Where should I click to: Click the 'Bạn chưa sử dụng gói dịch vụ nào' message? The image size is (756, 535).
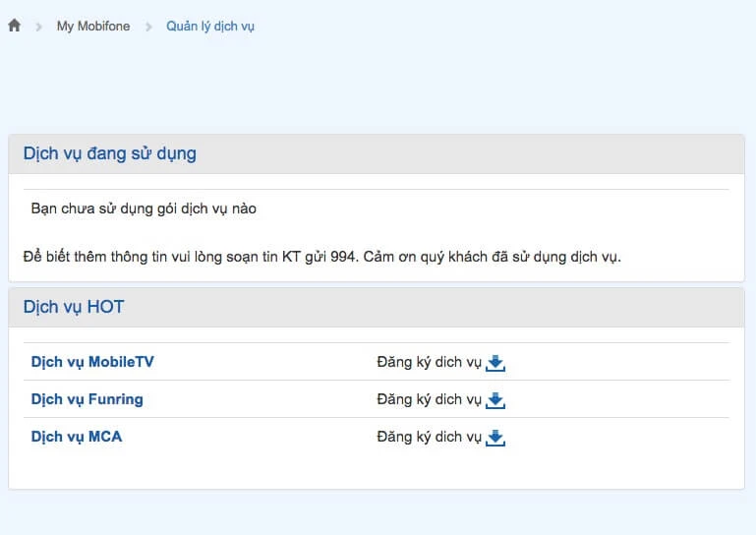[x=144, y=209]
